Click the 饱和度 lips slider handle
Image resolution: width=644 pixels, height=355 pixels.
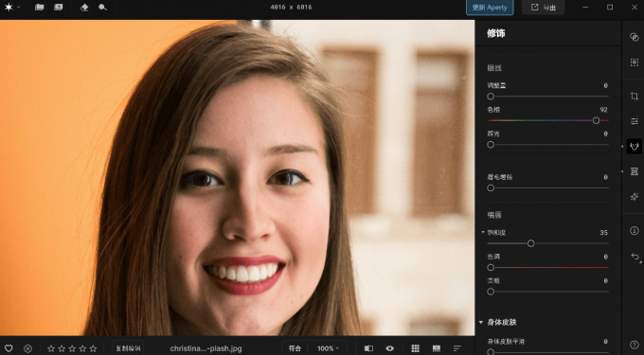[x=530, y=243]
